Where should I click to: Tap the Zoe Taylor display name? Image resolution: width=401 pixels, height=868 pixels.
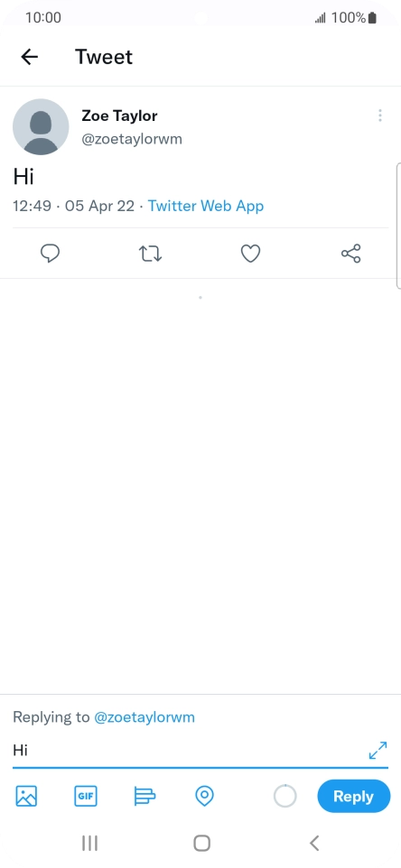click(119, 115)
